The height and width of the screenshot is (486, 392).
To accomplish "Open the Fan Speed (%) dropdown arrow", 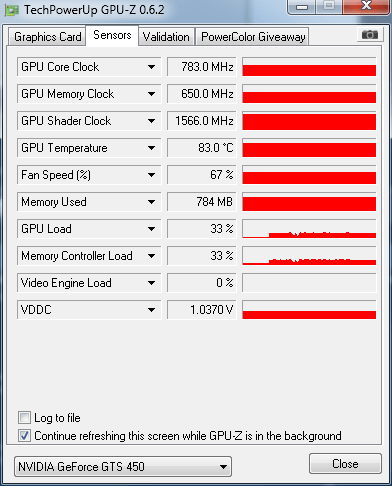I will (x=151, y=175).
